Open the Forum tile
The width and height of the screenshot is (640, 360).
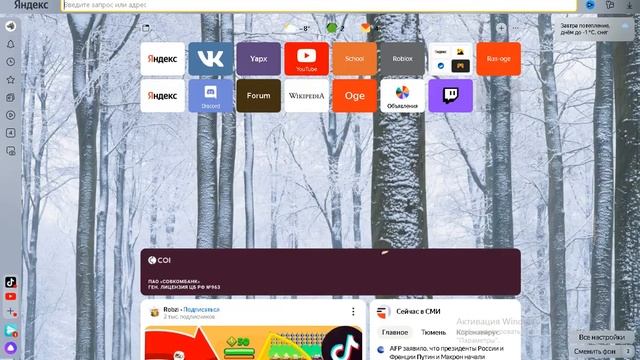click(x=259, y=96)
